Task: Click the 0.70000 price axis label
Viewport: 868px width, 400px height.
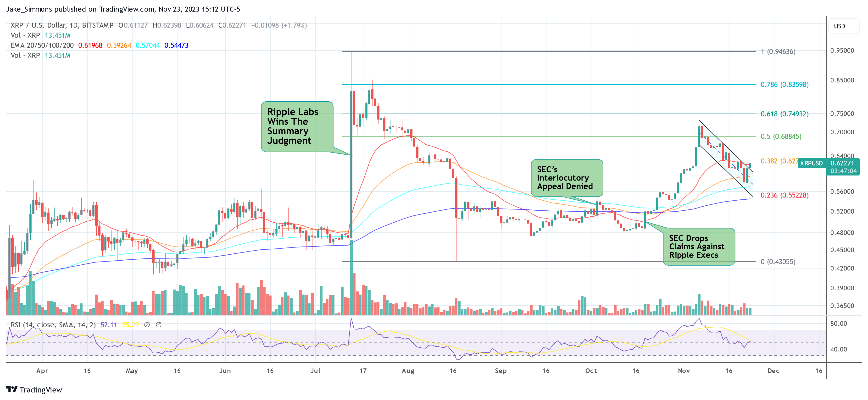Action: pos(842,132)
